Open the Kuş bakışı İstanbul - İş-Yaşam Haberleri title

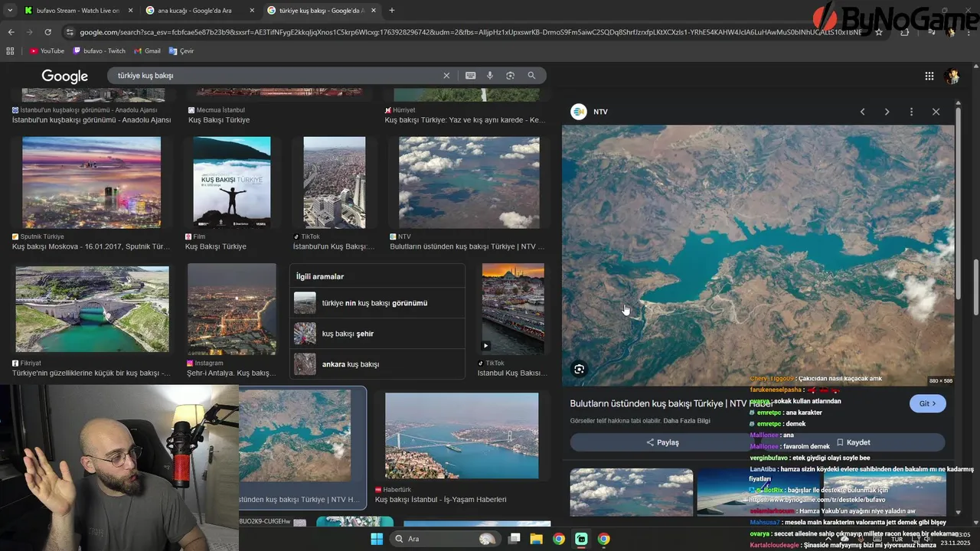coord(441,500)
